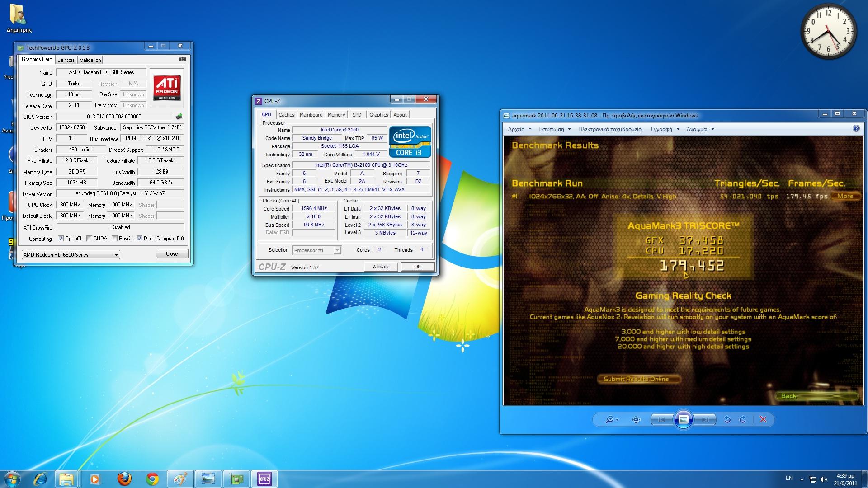
Task: Click the Core Speed value in CPU-Z
Action: pyautogui.click(x=314, y=208)
